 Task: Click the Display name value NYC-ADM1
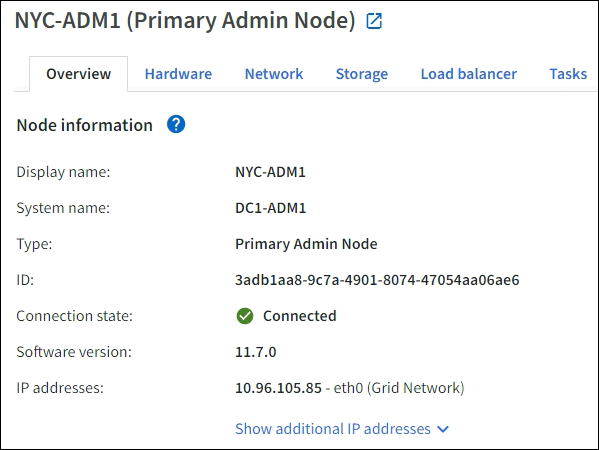coord(270,172)
